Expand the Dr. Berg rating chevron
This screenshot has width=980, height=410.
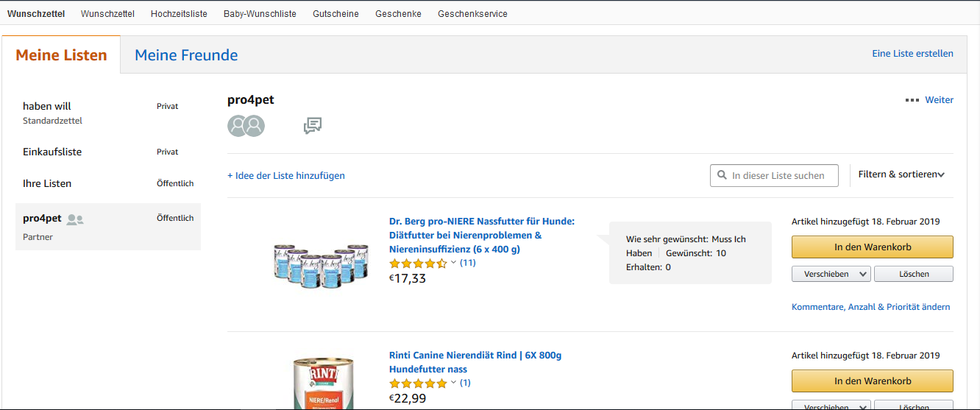(x=453, y=263)
